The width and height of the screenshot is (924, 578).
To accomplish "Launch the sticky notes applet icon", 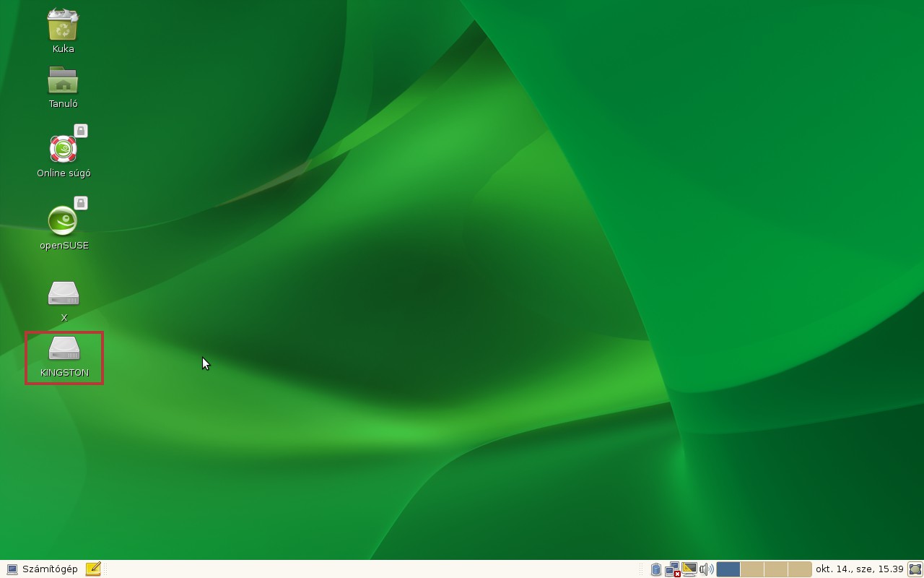I will [93, 569].
